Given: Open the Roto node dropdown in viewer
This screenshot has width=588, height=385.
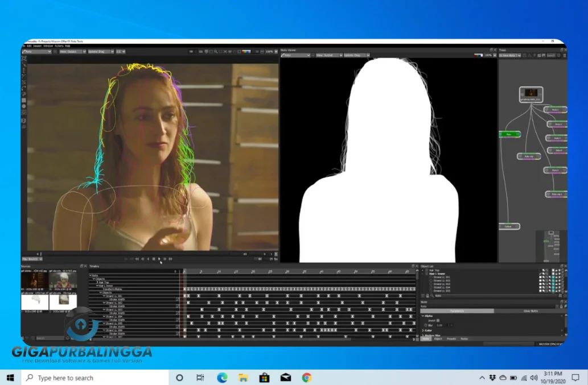Looking at the screenshot, I should tap(36, 52).
